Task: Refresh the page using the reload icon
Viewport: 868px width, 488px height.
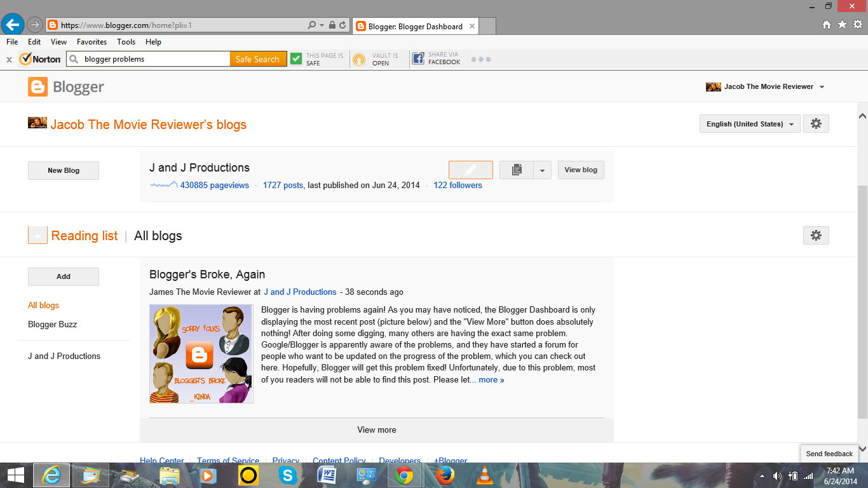Action: [342, 25]
